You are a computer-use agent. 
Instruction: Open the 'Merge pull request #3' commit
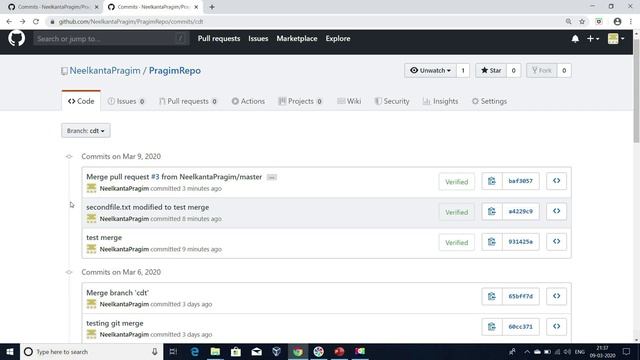point(174,177)
